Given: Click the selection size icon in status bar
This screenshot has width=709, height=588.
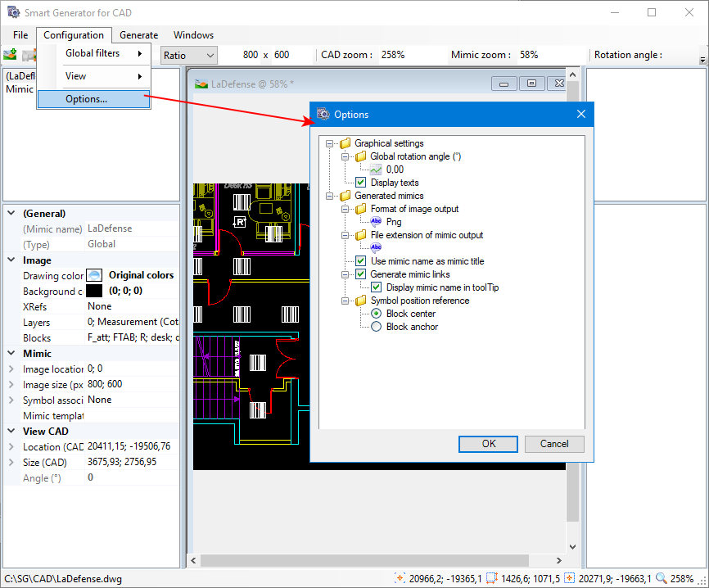Looking at the screenshot, I should pyautogui.click(x=492, y=579).
